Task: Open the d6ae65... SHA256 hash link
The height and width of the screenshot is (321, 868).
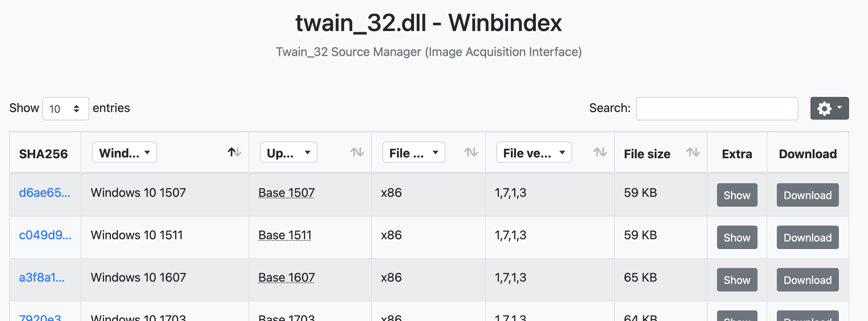Action: pos(45,193)
